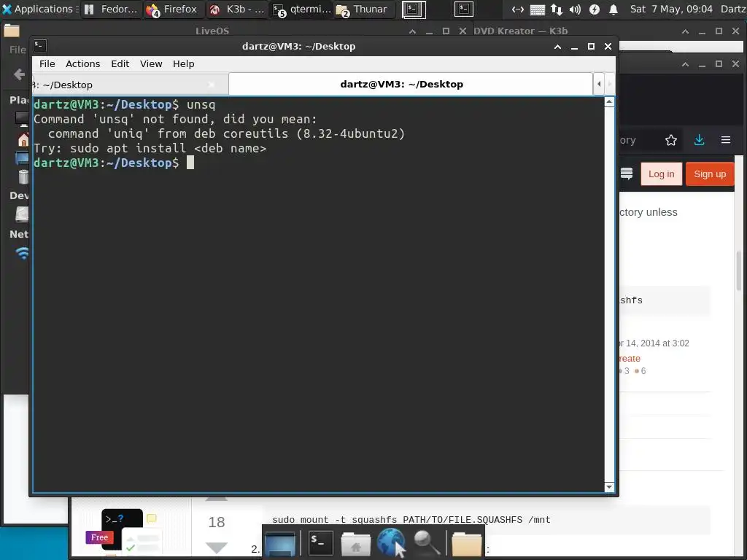This screenshot has width=747, height=560.
Task: Open the volume control tray icon
Action: click(x=575, y=9)
